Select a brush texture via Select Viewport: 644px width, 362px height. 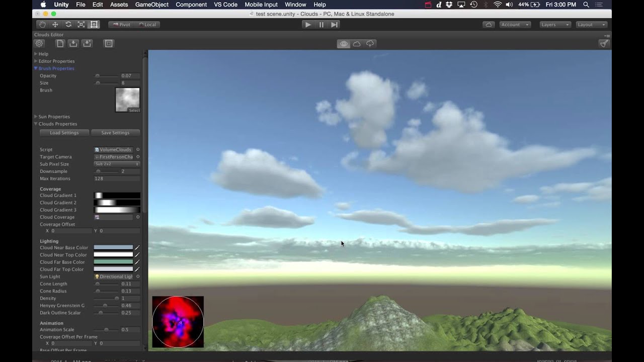pyautogui.click(x=134, y=110)
